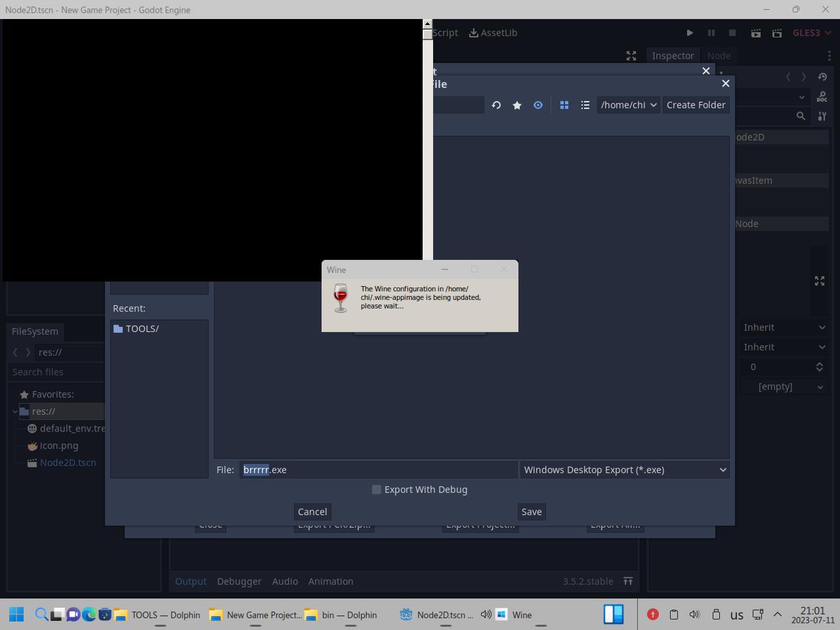The height and width of the screenshot is (630, 840).
Task: Pause the running scene
Action: pyautogui.click(x=711, y=33)
